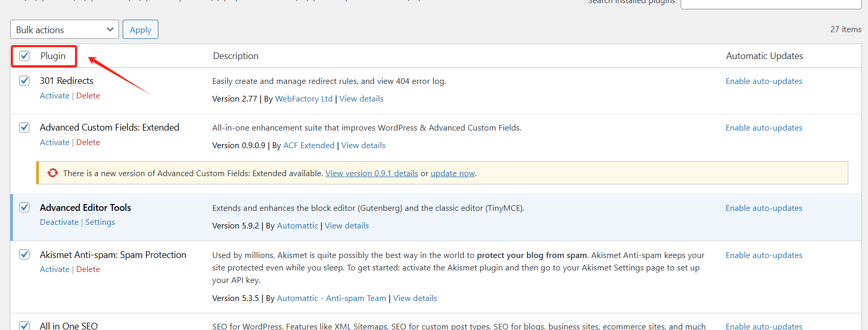Viewport: 868px width, 330px height.
Task: Open the Bulk actions dropdown
Action: (x=65, y=30)
